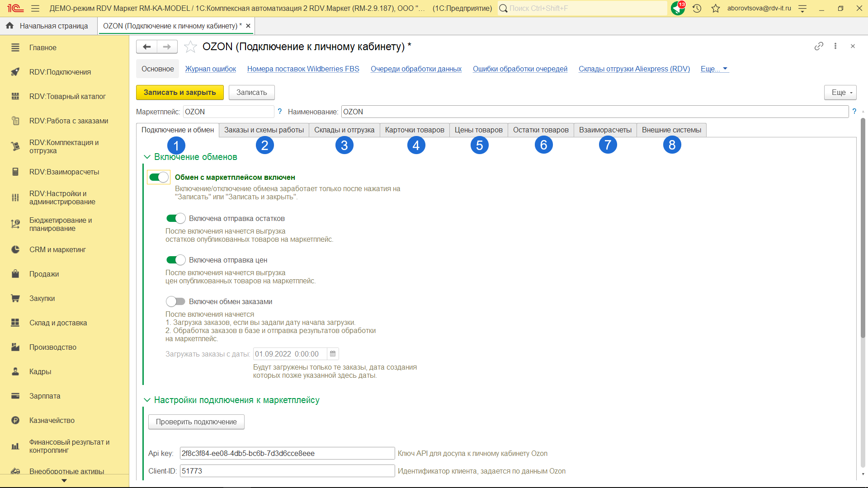Collapse the Включение обменов section
The image size is (868, 488).
pos(147,157)
